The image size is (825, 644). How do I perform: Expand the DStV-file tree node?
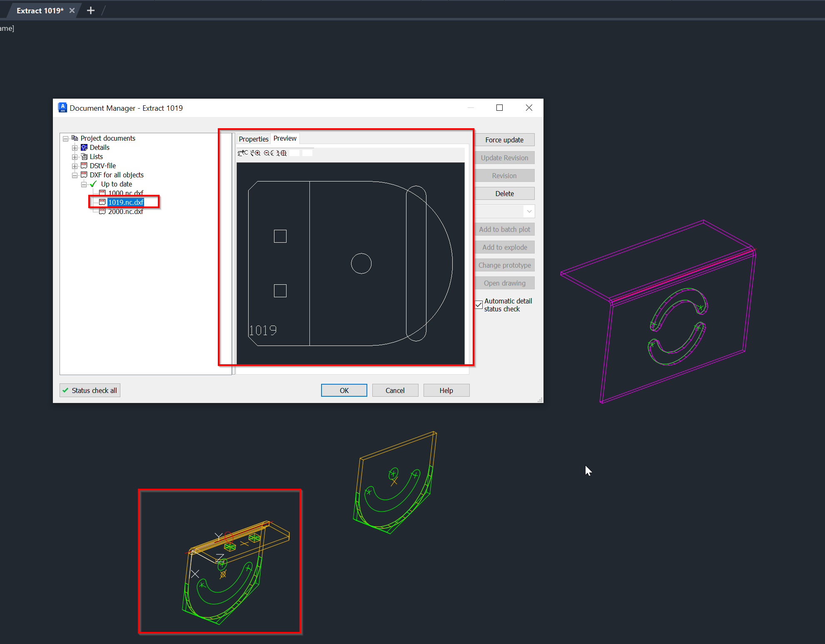pyautogui.click(x=75, y=166)
